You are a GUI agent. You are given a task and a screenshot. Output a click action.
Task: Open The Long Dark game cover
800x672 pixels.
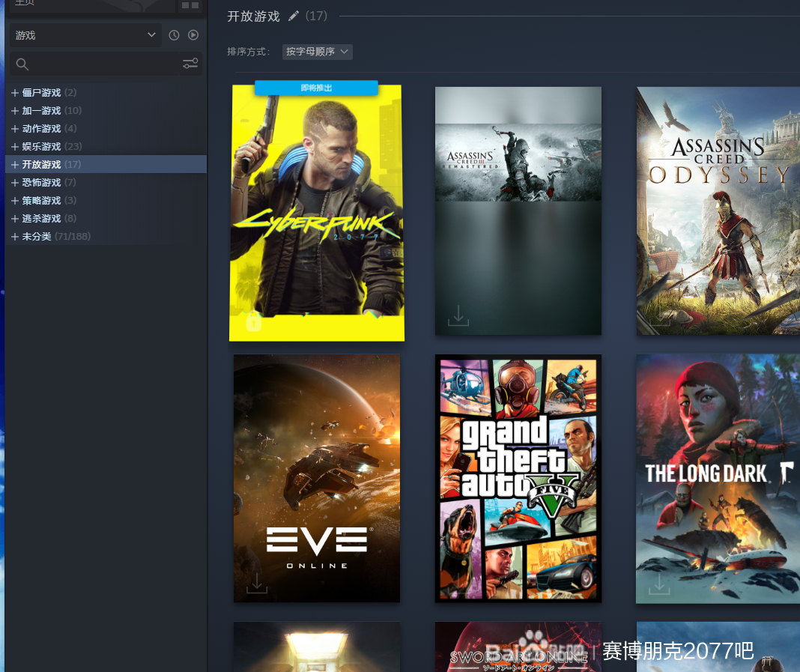(718, 479)
